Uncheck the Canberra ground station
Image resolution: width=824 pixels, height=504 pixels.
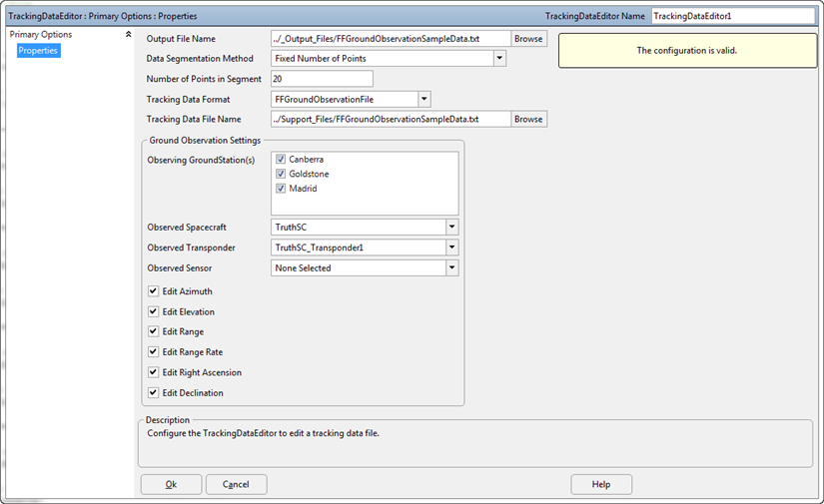(281, 159)
